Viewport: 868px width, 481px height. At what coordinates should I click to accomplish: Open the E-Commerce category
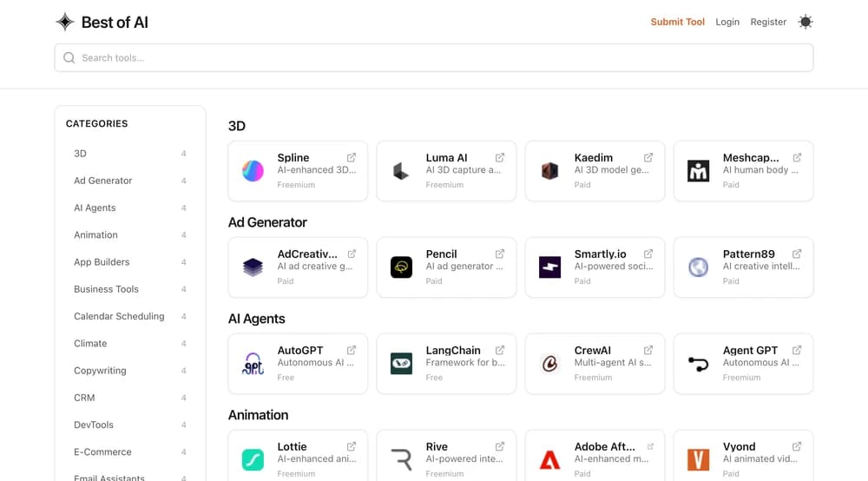click(x=130, y=451)
